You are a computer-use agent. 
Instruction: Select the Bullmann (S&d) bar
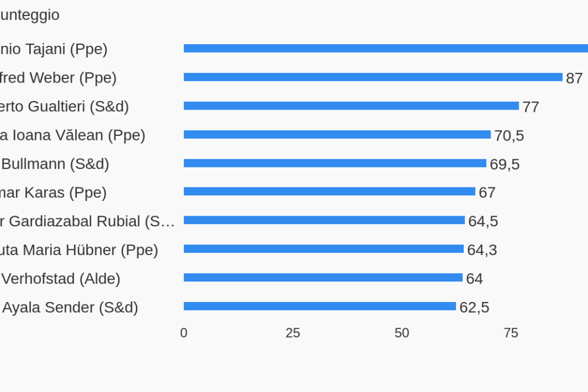tap(335, 163)
